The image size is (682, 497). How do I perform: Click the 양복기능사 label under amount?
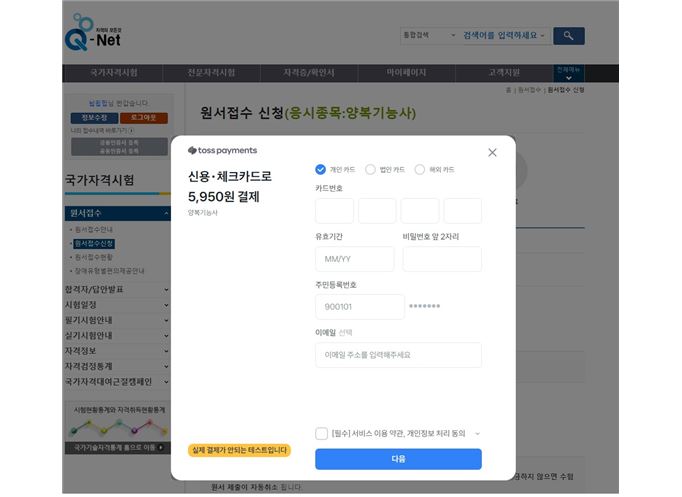coord(203,213)
